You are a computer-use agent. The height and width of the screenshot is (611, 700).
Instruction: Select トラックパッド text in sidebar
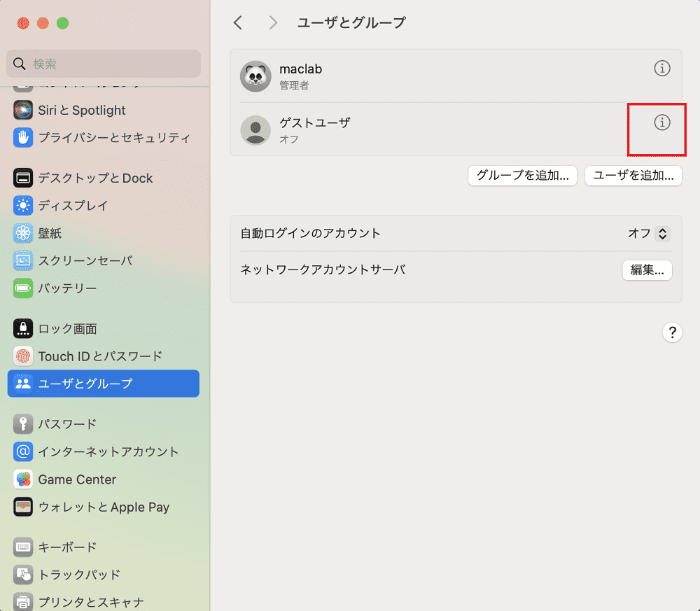point(79,575)
